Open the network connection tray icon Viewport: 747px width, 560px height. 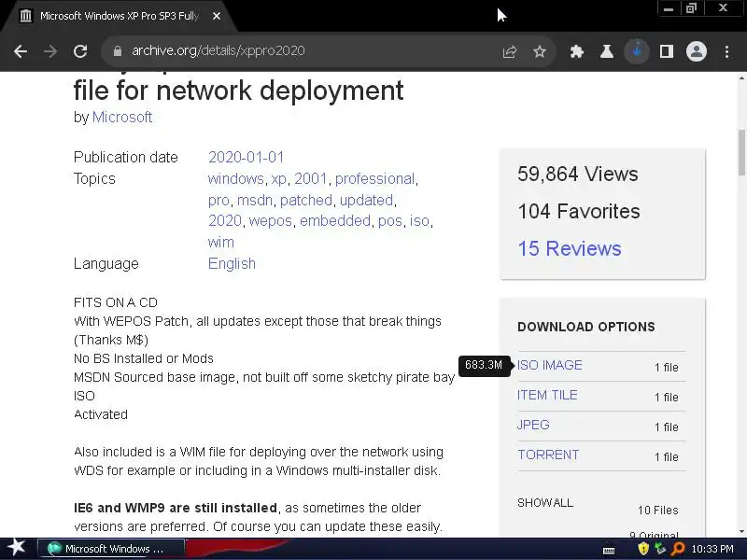pos(660,549)
